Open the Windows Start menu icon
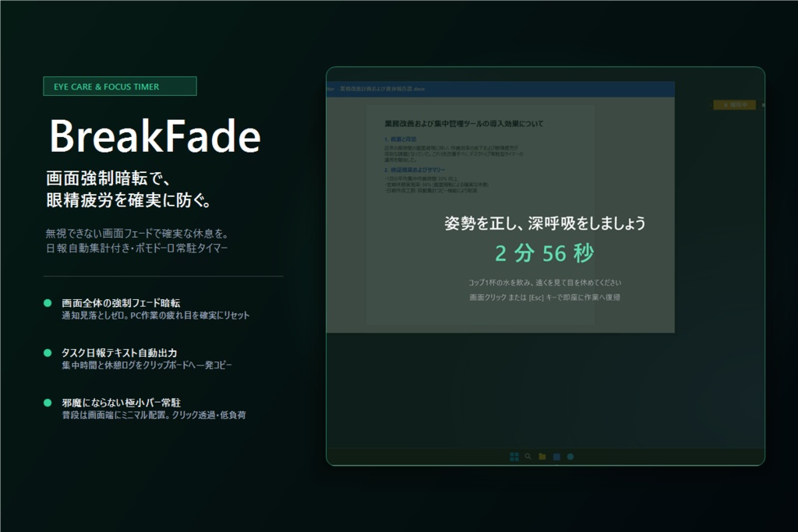This screenshot has width=798, height=532. (514, 456)
